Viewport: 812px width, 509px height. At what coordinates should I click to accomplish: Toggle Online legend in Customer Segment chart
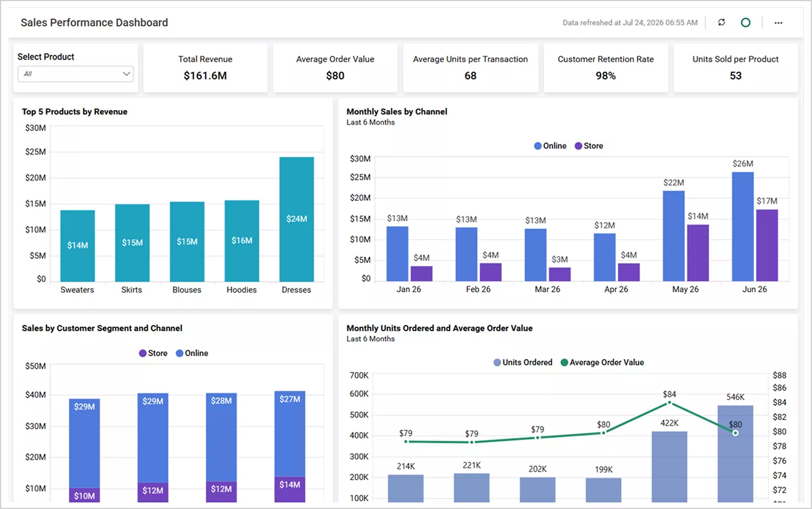[x=192, y=353]
